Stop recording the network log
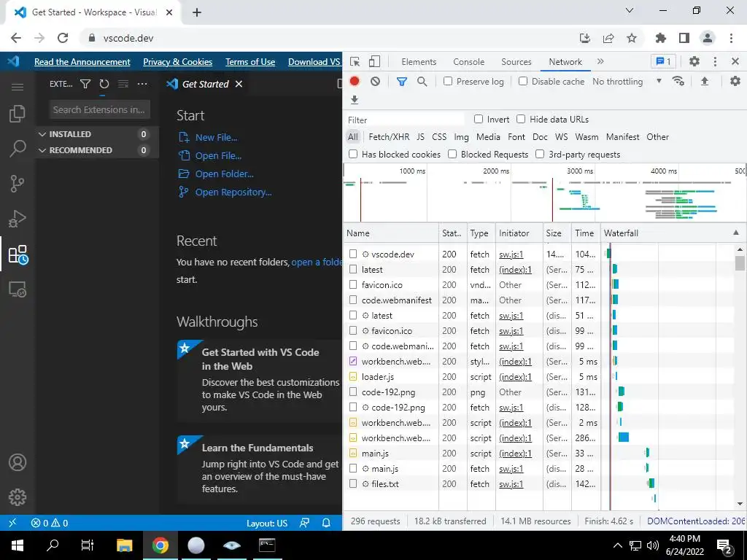 tap(355, 82)
